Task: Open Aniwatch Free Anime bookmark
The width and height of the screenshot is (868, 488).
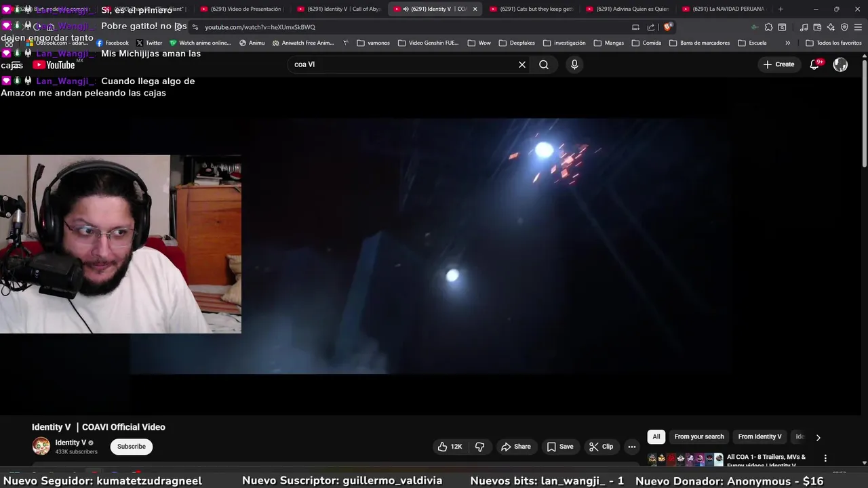Action: tap(304, 43)
